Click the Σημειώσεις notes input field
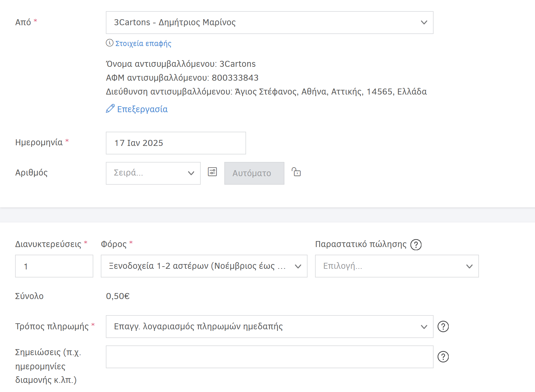This screenshot has height=392, width=535. [269, 357]
